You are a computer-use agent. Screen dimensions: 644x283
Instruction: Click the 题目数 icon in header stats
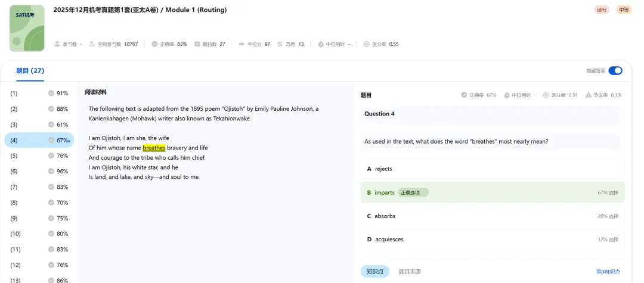coord(197,44)
